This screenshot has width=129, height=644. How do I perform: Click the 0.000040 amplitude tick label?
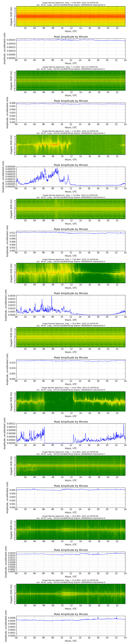10,167
